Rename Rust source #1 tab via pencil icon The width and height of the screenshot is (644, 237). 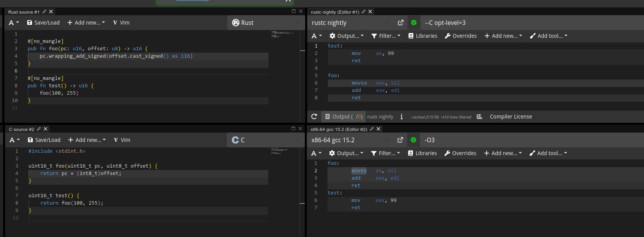[44, 12]
